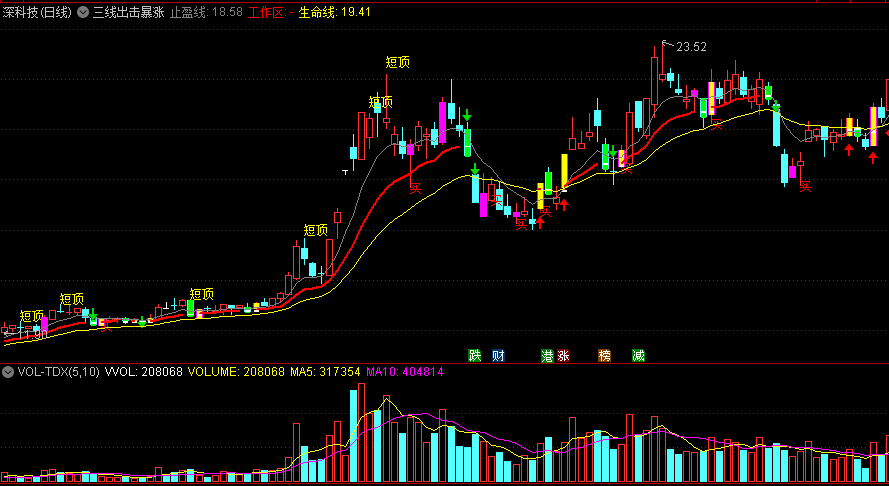Click the 23.52 high price marker

tap(692, 47)
